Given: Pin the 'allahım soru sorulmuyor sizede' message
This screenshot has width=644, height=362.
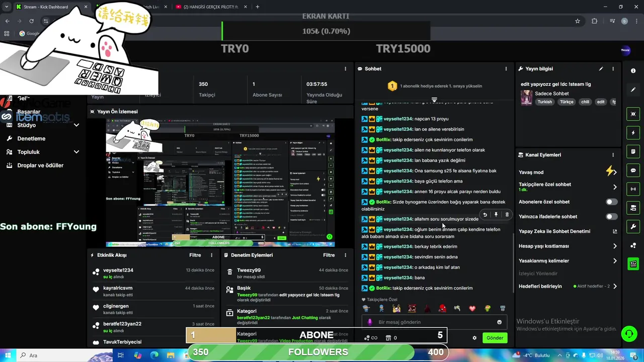Looking at the screenshot, I should tap(496, 215).
